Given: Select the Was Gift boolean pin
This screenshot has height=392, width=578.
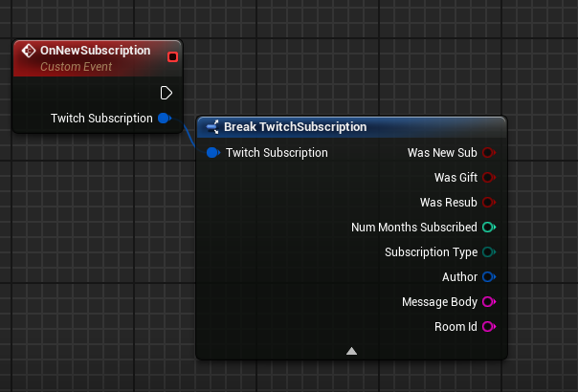Looking at the screenshot, I should (488, 178).
